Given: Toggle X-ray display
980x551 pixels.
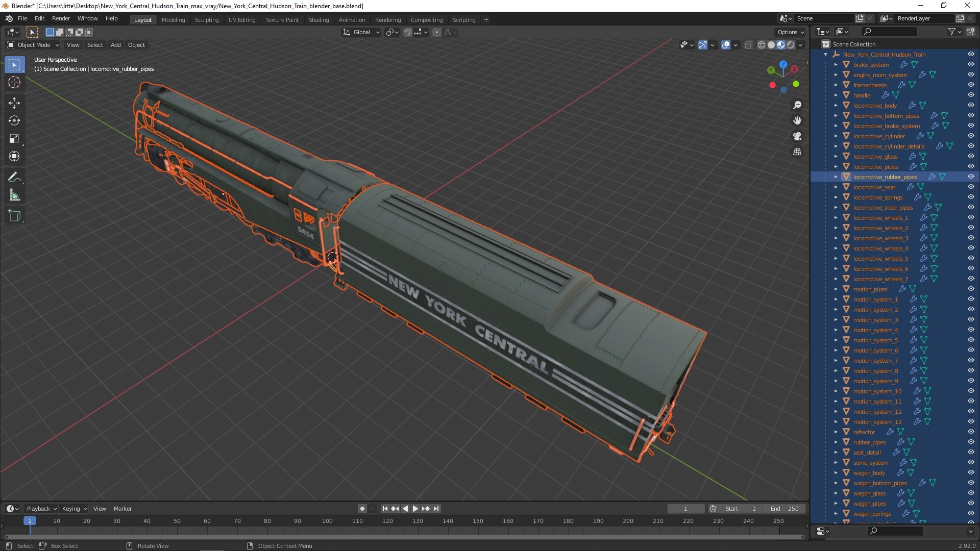Looking at the screenshot, I should 749,45.
